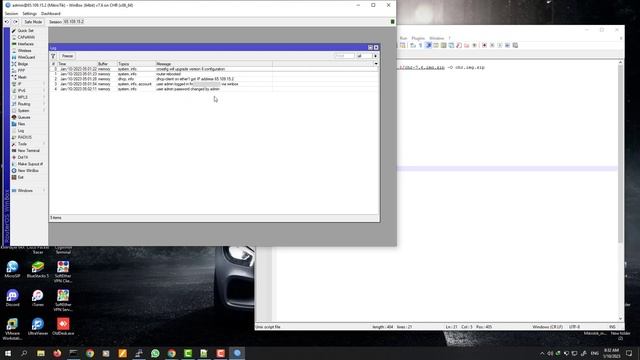Open New Terminal in WinBox sidebar
This screenshot has width=640, height=360.
point(29,151)
